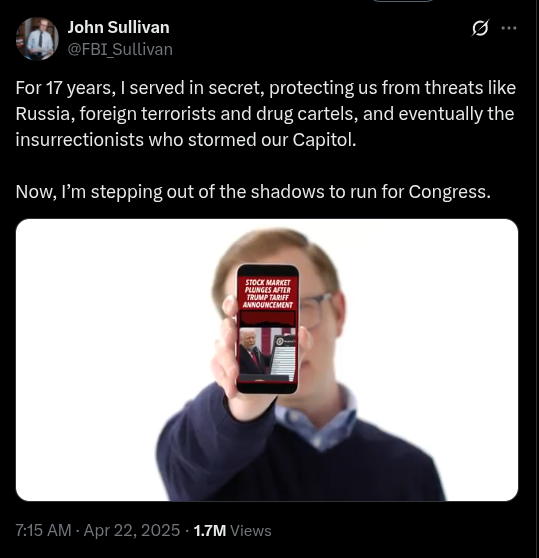Click the sentence starting "For 17 years"

coord(265,114)
